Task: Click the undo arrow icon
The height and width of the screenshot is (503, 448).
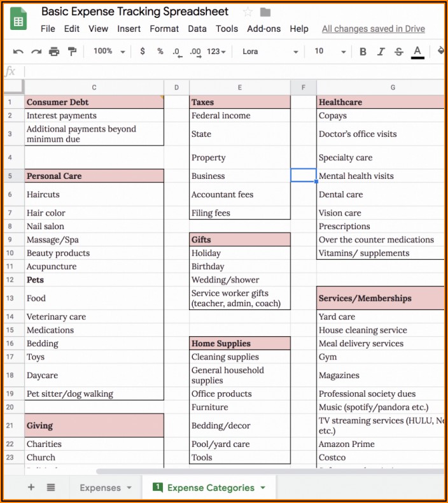Action: coord(18,52)
